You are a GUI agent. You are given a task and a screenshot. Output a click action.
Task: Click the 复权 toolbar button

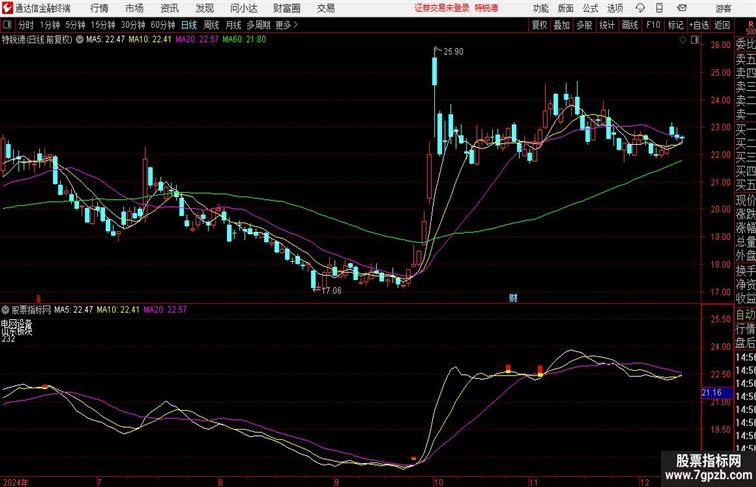[x=539, y=25]
